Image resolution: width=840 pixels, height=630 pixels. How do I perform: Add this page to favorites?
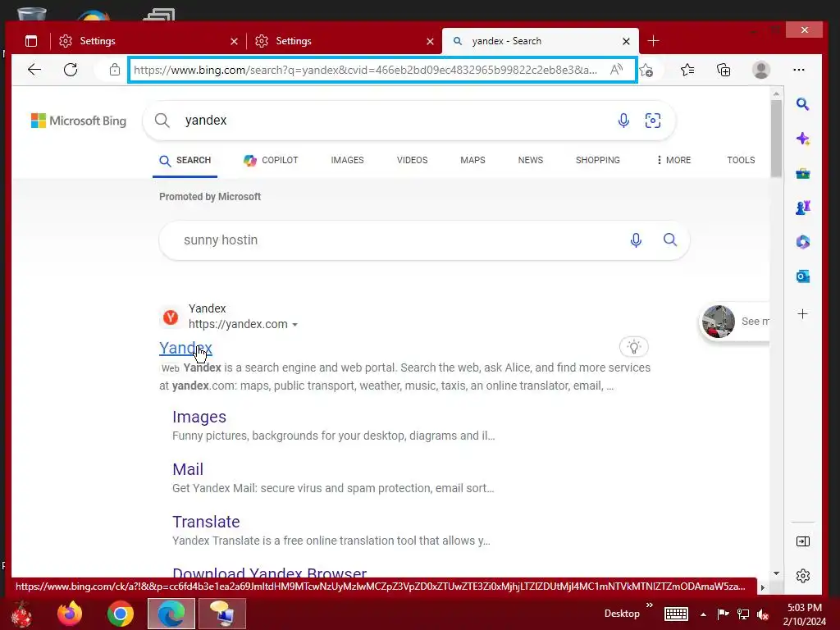pos(646,71)
